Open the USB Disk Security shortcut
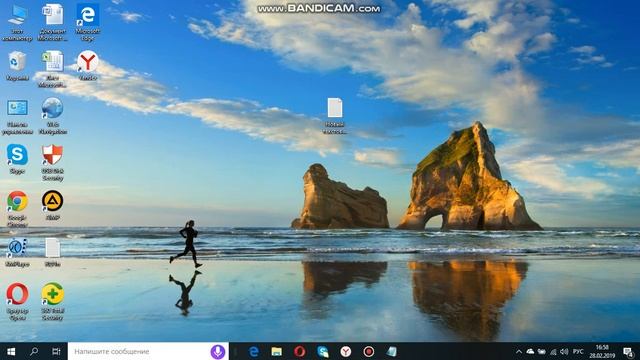Image resolution: width=640 pixels, height=360 pixels. click(x=53, y=163)
